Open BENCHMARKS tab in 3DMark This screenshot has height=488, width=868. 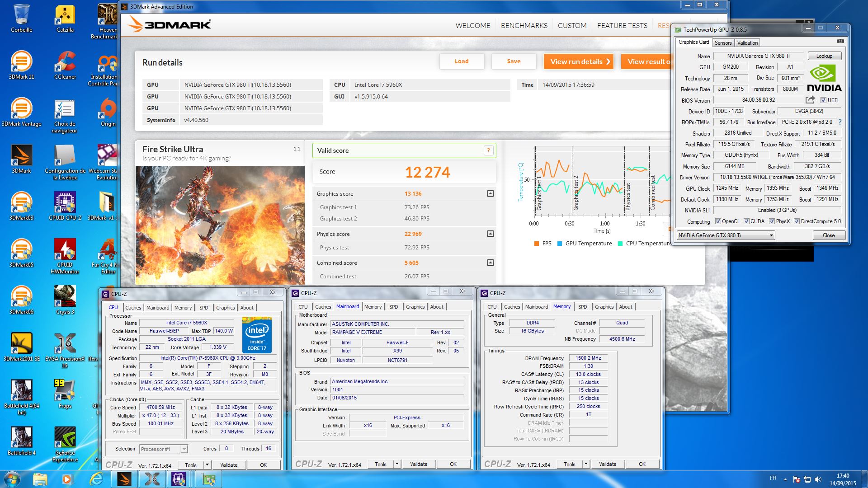524,26
